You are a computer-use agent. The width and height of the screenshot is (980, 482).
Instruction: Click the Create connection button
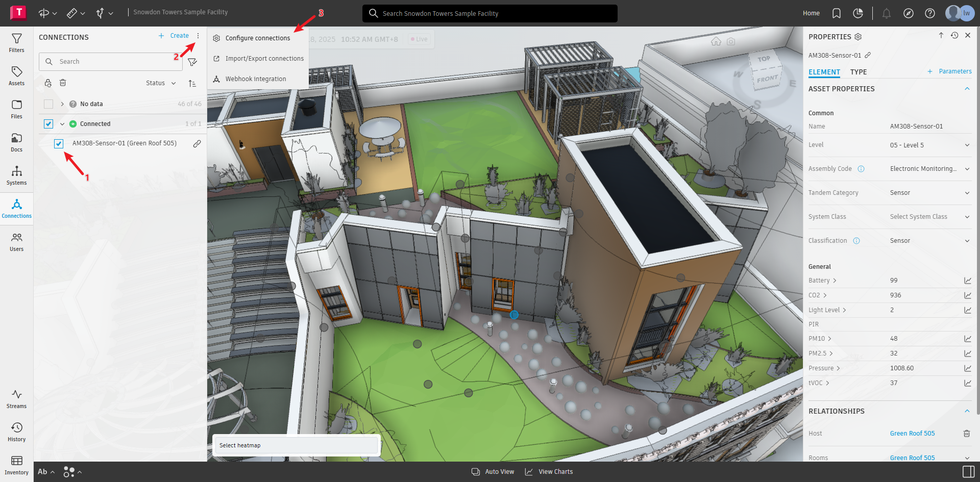174,36
